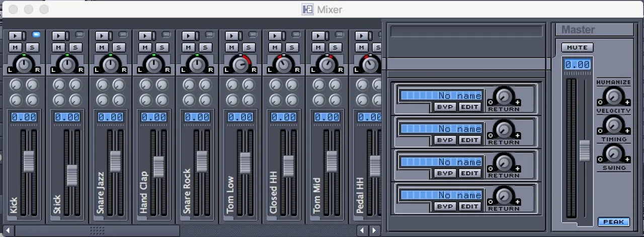Solo the Tom Low channel
The image size is (644, 237).
point(248,47)
